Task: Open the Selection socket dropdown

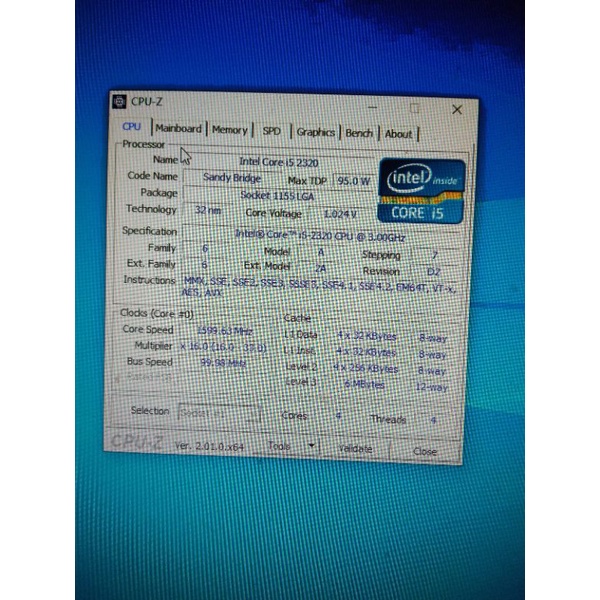Action: click(219, 413)
